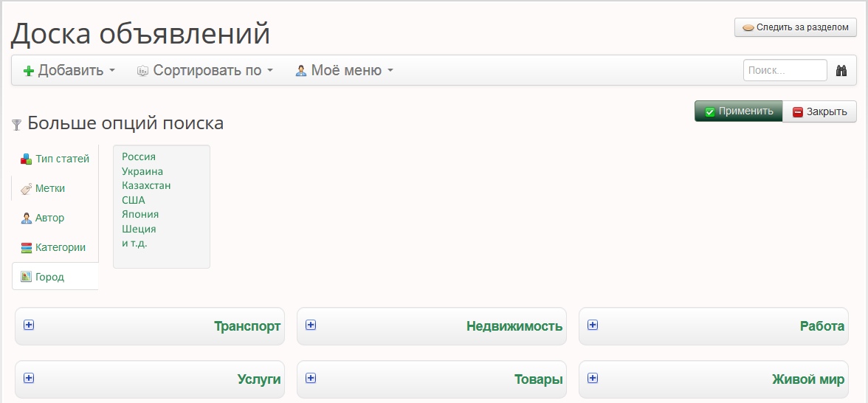The width and height of the screenshot is (868, 403).
Task: Switch to the Автор tab
Action: click(x=55, y=218)
